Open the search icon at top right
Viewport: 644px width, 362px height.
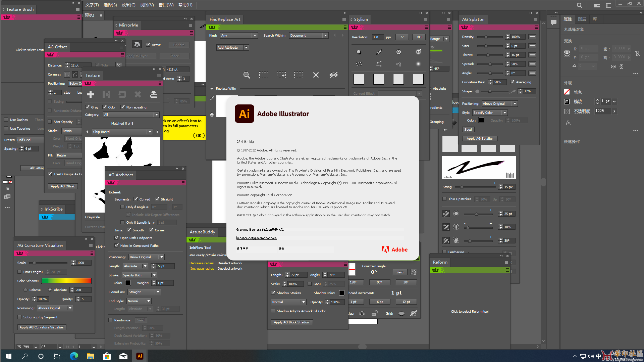coord(580,5)
